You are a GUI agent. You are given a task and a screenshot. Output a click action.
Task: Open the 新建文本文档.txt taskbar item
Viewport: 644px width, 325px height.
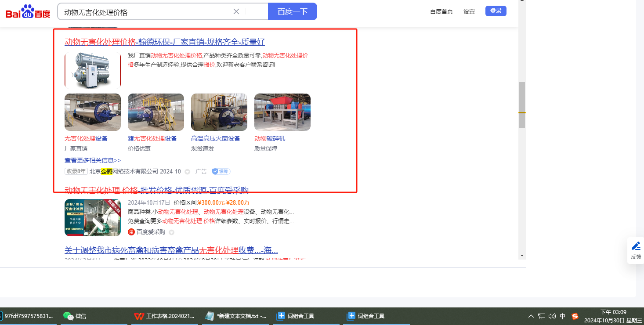[x=236, y=316]
